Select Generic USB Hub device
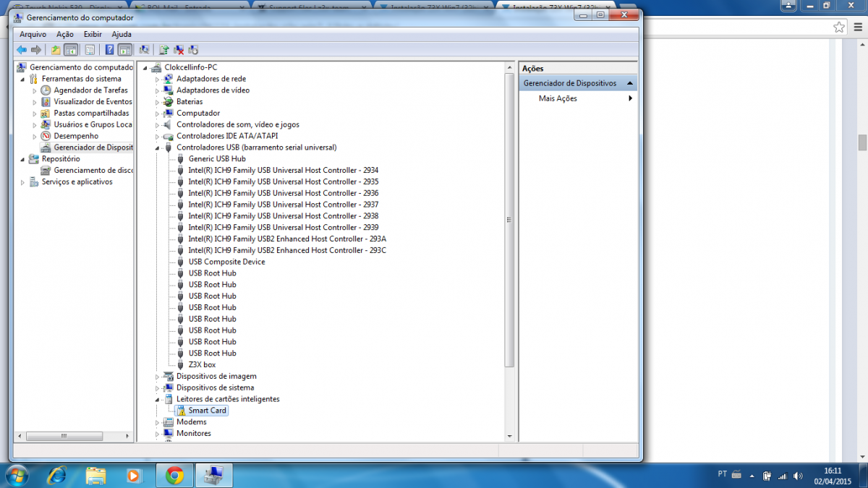 coord(217,159)
